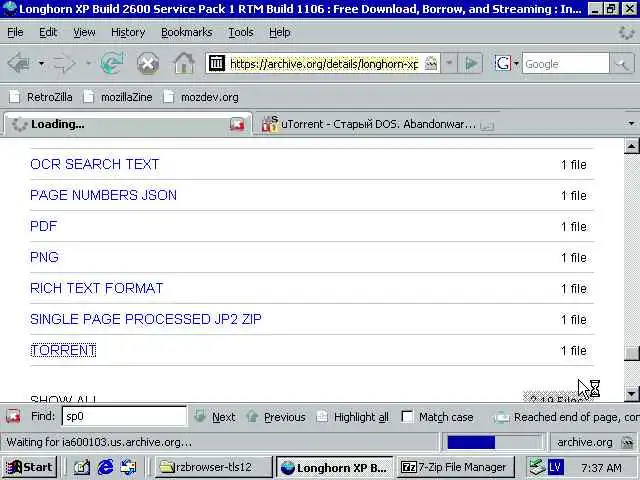Click the vertical scrollbar thumb

631,353
